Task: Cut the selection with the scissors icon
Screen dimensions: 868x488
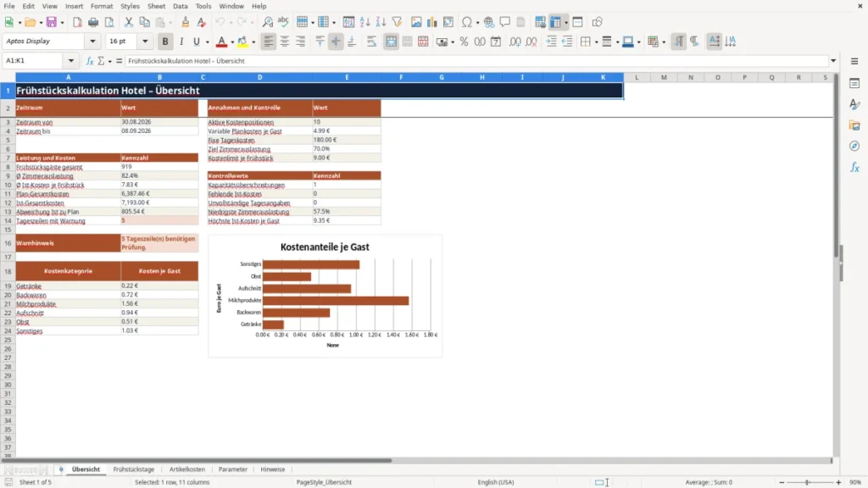Action: [x=129, y=22]
